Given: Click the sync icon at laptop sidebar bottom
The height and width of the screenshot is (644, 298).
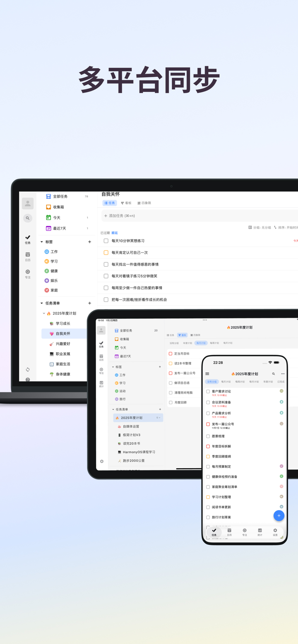Looking at the screenshot, I should 28,370.
